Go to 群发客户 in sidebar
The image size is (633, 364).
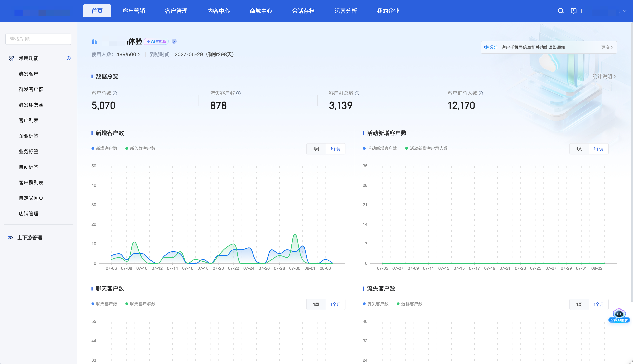[x=28, y=74]
